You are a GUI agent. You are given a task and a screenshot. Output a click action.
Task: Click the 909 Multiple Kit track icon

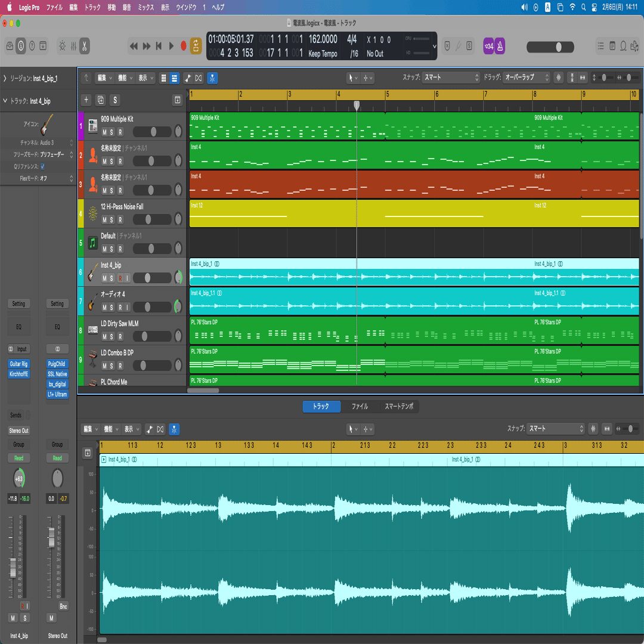tap(93, 126)
